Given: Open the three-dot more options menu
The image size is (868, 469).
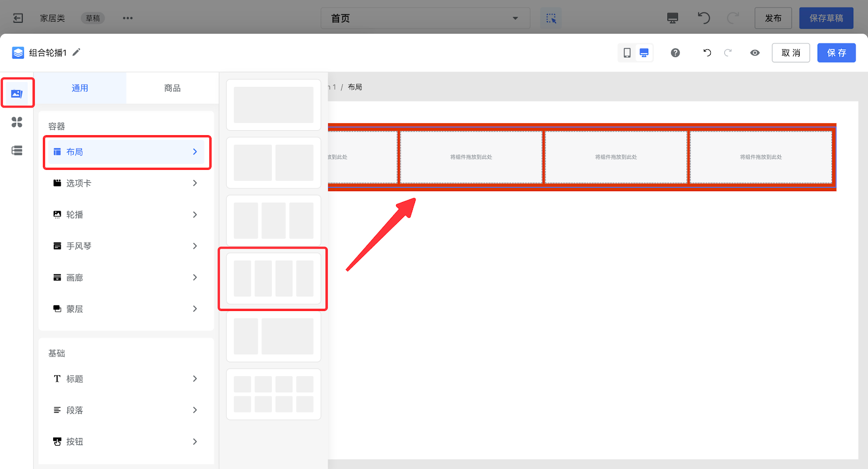Looking at the screenshot, I should [127, 18].
